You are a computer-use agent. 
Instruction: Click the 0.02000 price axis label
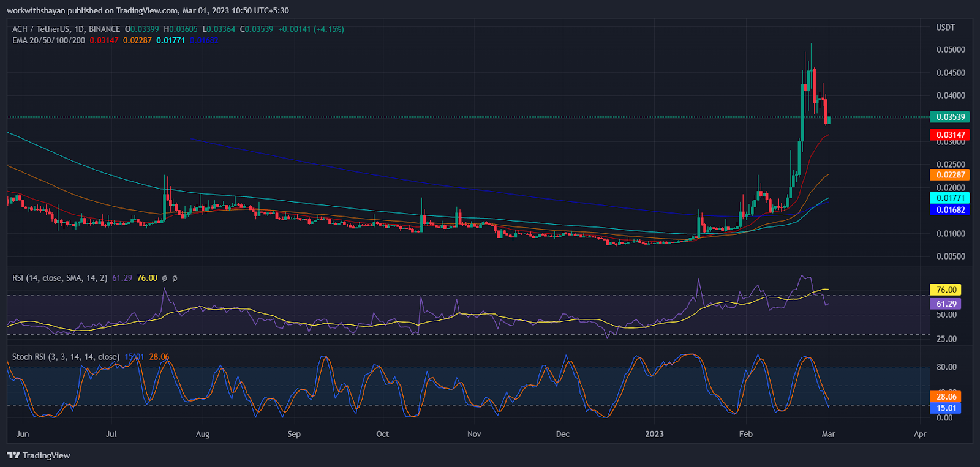(x=951, y=188)
